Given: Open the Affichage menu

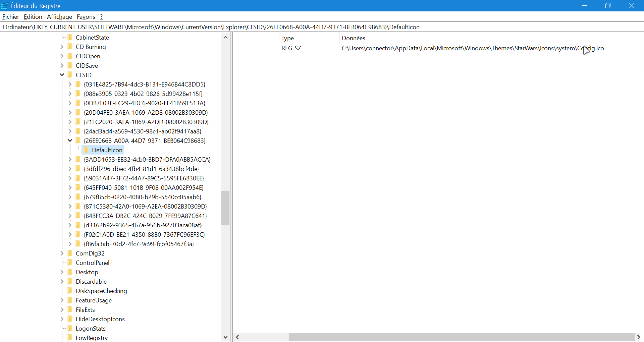Looking at the screenshot, I should (59, 17).
